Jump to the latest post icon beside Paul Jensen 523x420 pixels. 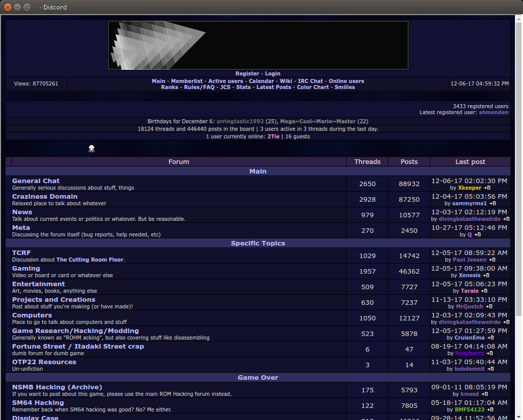pyautogui.click(x=492, y=260)
